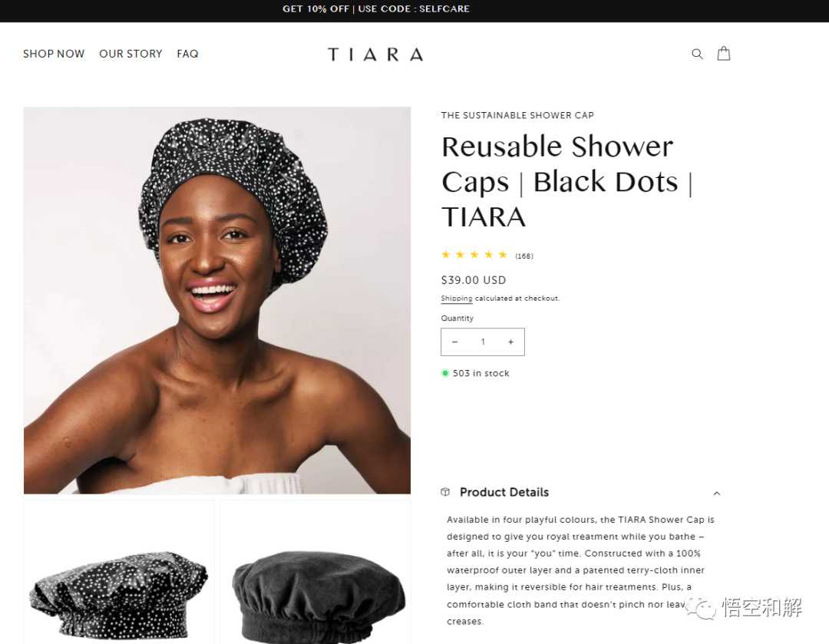Click the plus quantity button
The image size is (829, 644).
coord(510,342)
